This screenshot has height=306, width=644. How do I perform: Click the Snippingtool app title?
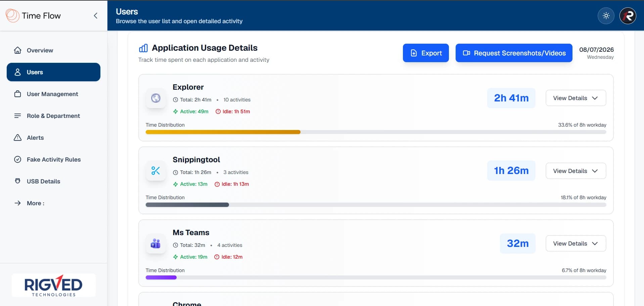click(196, 160)
